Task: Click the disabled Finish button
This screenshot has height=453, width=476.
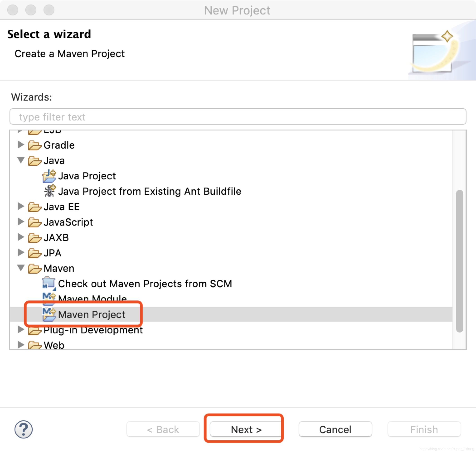Action: point(424,429)
